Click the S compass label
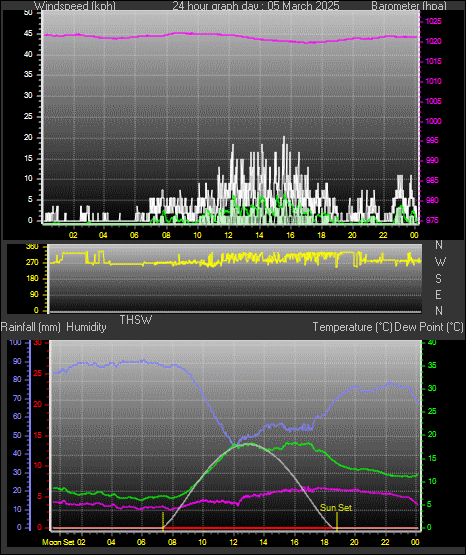 coord(438,279)
